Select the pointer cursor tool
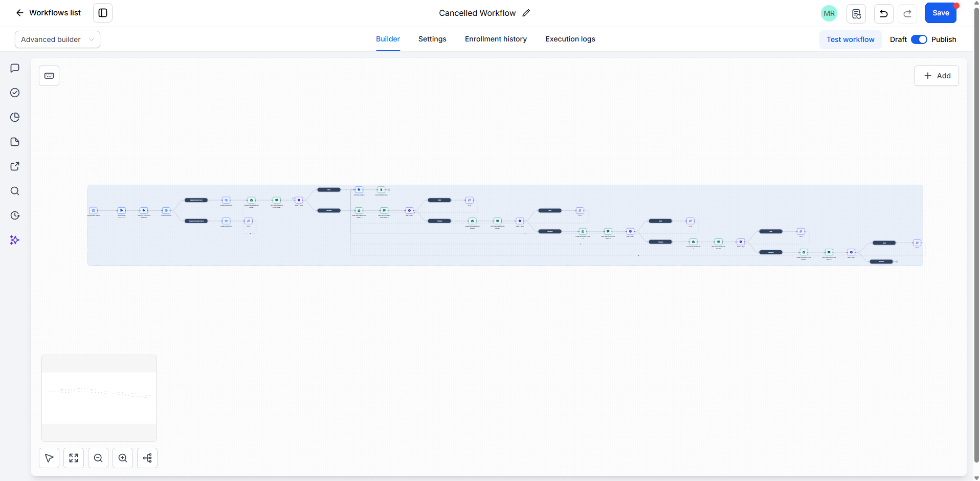The height and width of the screenshot is (481, 980). tap(49, 458)
